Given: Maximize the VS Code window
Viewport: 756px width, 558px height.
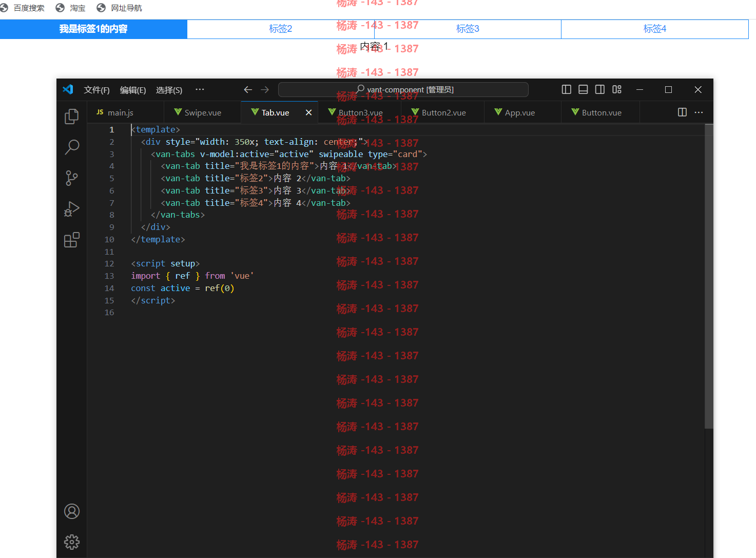Looking at the screenshot, I should (668, 89).
